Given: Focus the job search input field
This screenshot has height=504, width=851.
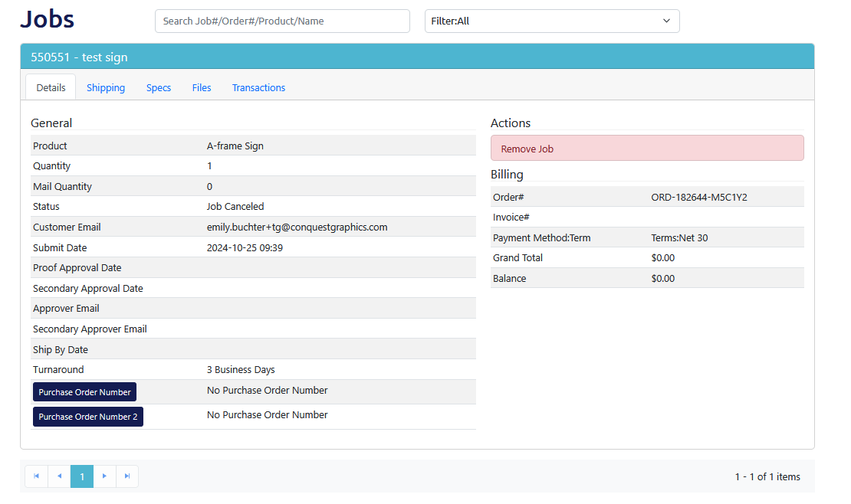Looking at the screenshot, I should [x=282, y=21].
